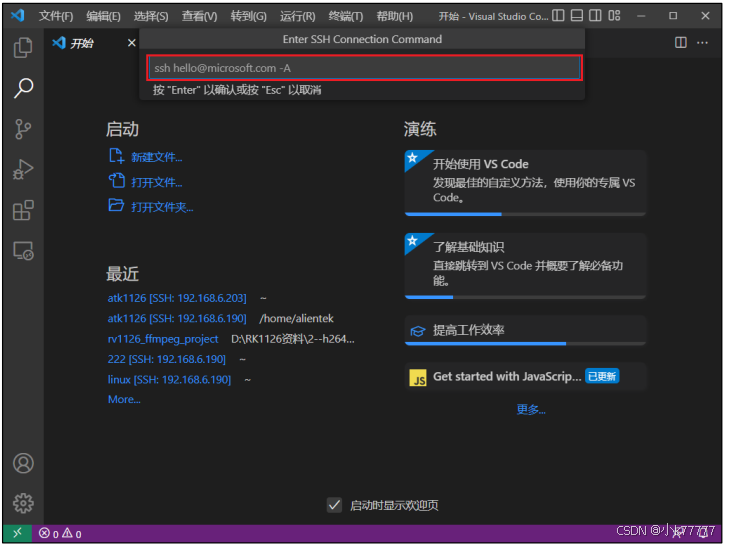Viewport: 733px width, 544px height.
Task: Open the 提高工作效率 walkthrough
Action: click(525, 331)
